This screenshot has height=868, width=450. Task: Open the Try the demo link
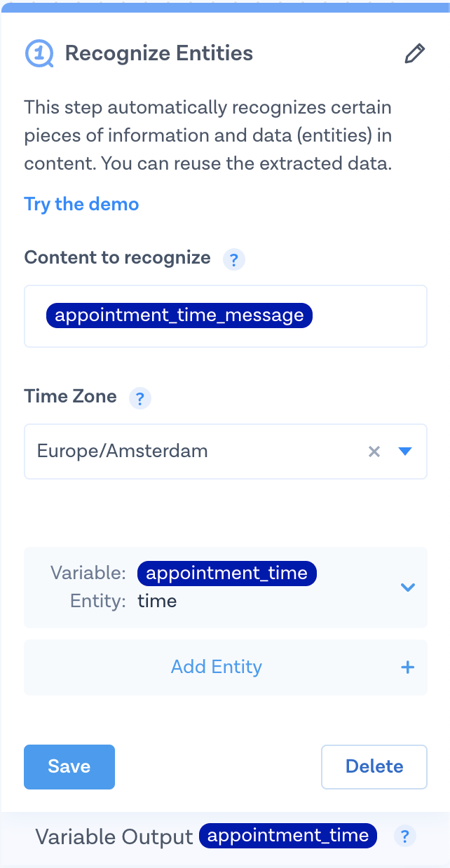click(81, 204)
